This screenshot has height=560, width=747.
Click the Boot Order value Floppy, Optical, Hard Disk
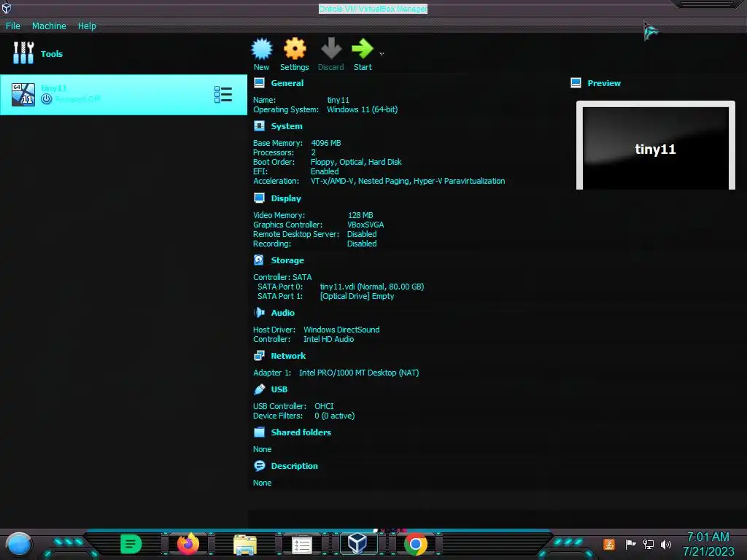[x=356, y=162]
